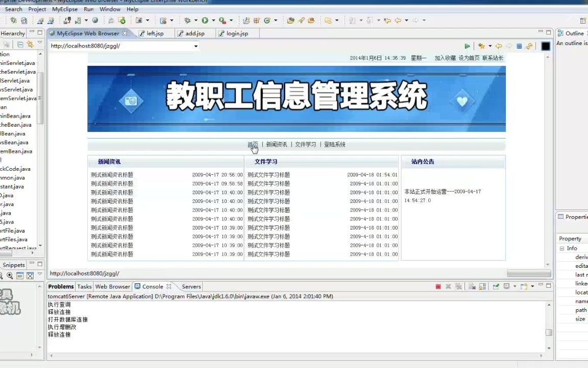The image size is (588, 368).
Task: Run the page with the green play icon
Action: 467,46
